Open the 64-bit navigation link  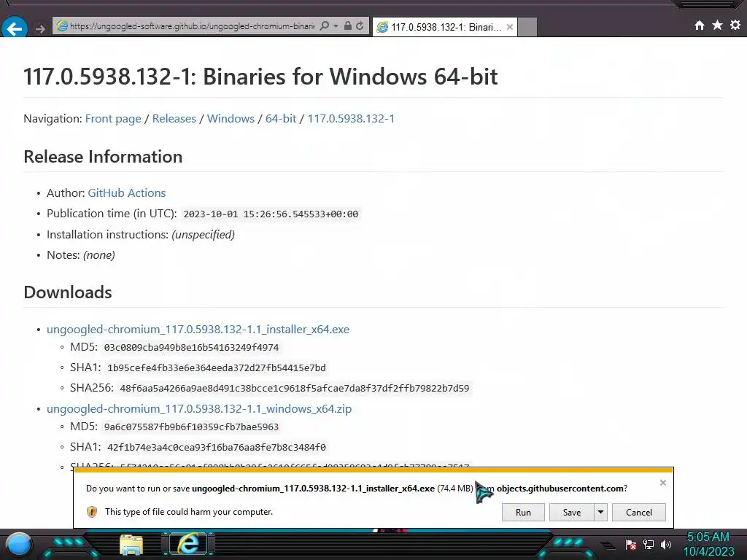coord(281,119)
